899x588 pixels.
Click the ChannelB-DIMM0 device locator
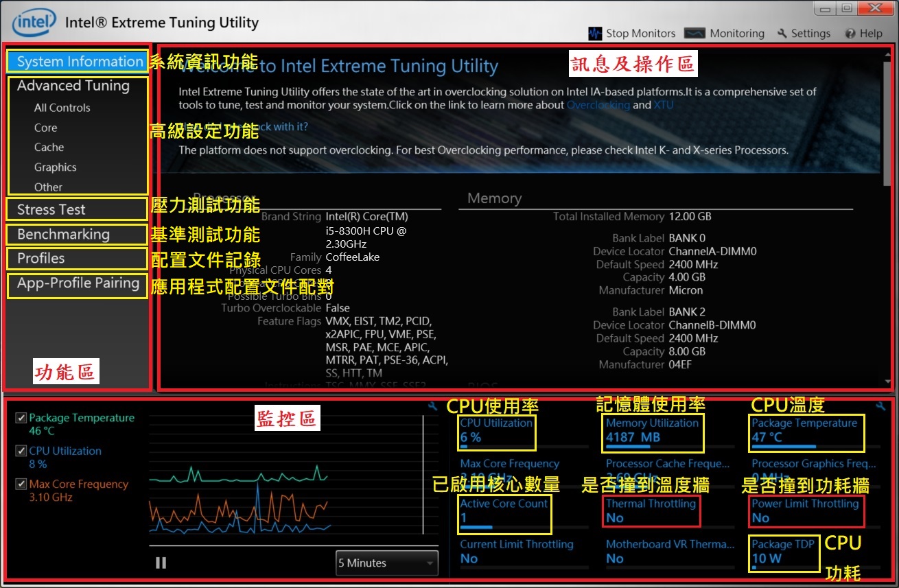(x=712, y=325)
